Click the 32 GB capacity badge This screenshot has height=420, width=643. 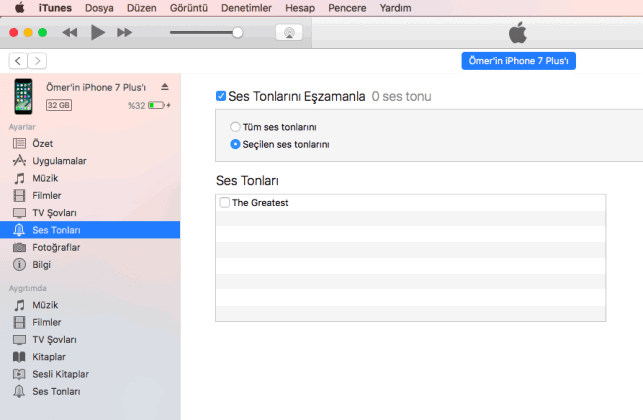(59, 105)
